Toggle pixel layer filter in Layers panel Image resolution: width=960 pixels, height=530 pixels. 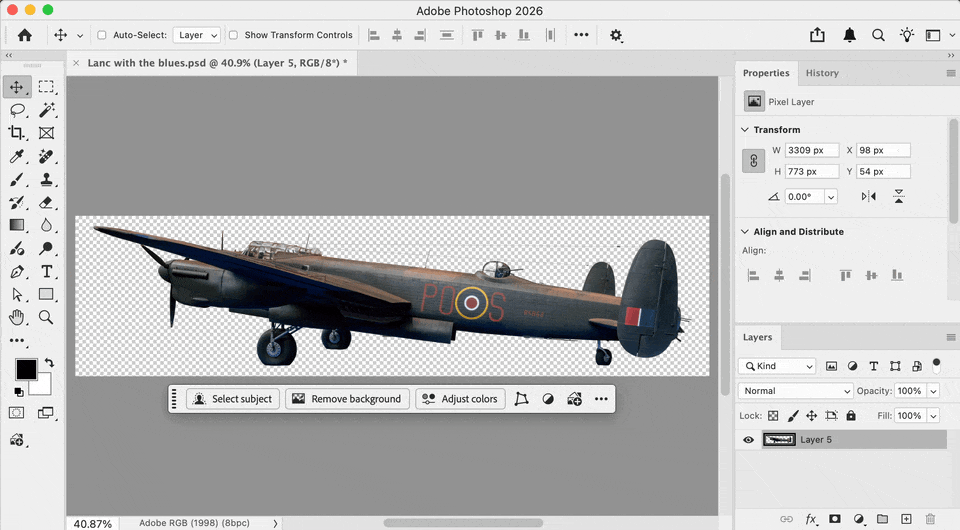(x=831, y=366)
